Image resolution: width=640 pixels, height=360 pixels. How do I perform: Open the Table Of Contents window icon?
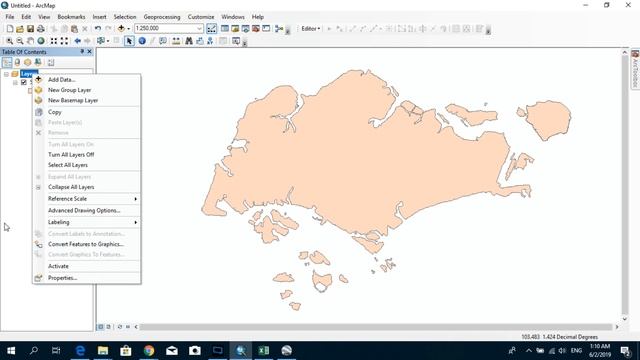click(224, 29)
